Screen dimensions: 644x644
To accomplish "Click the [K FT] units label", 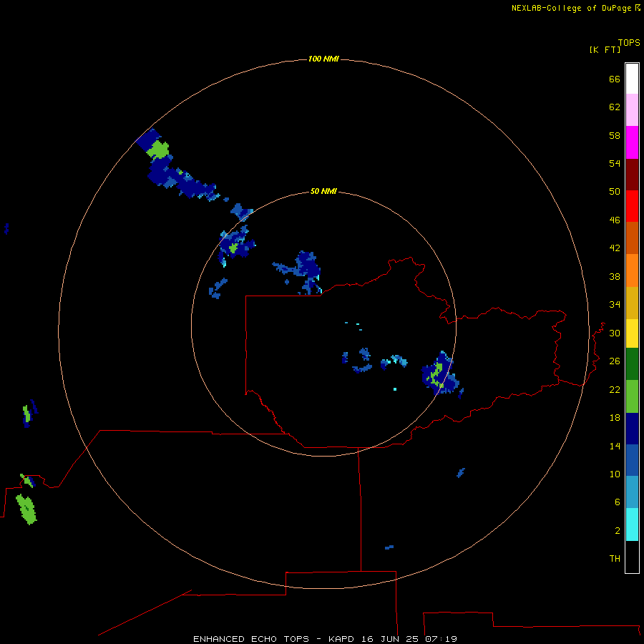I will (605, 49).
